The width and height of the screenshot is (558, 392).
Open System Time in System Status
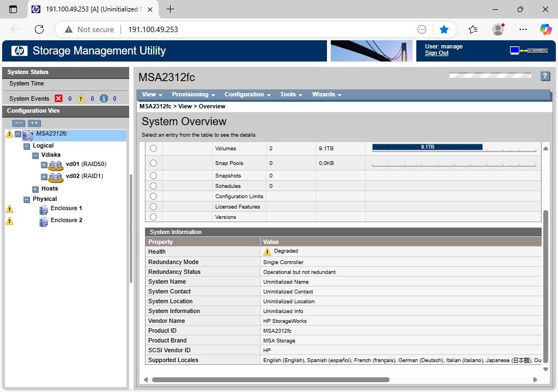click(x=26, y=83)
